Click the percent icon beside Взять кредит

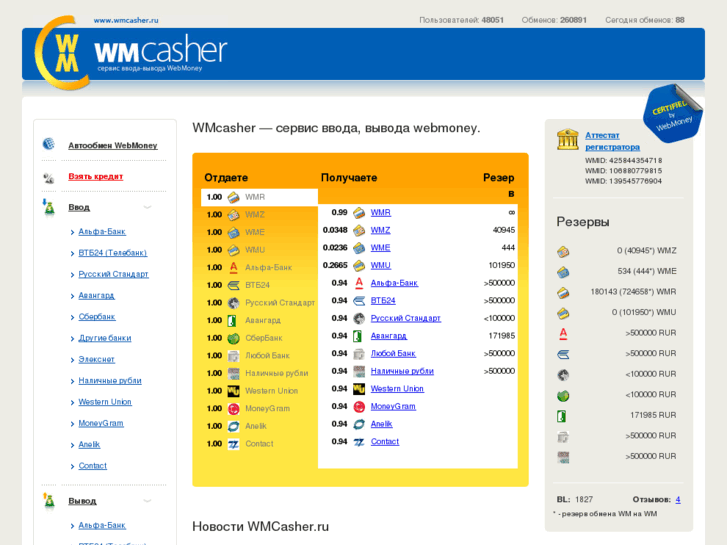click(x=49, y=178)
